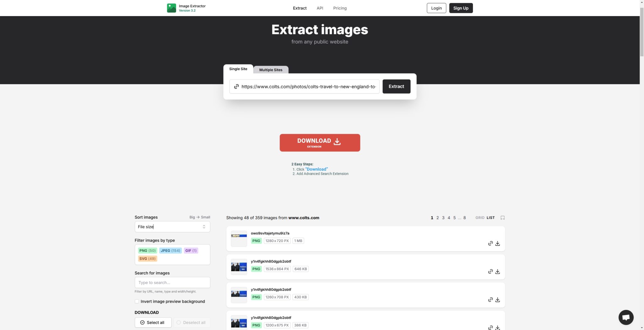
Task: Open the link icon for owo9svltajetymu9iz7a image
Action: [x=491, y=243]
